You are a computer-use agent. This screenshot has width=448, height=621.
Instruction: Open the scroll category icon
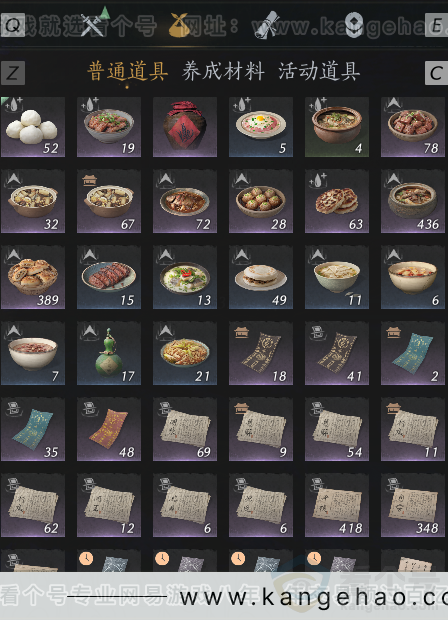pyautogui.click(x=266, y=25)
